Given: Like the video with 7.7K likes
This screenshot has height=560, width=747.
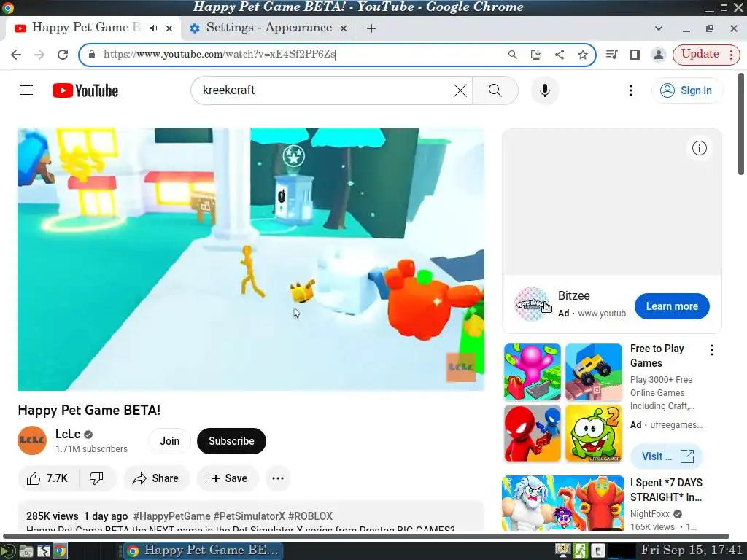Looking at the screenshot, I should pyautogui.click(x=47, y=478).
